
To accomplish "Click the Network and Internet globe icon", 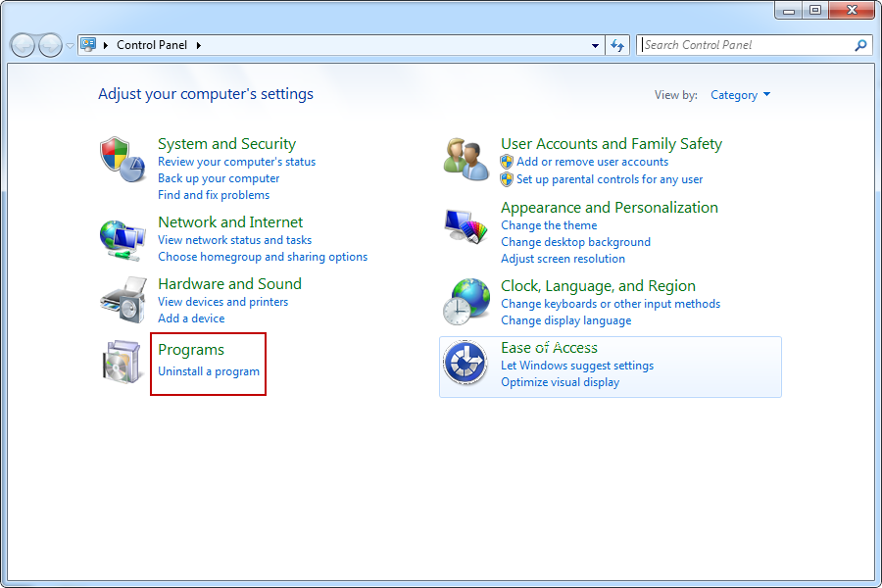I will pos(122,240).
